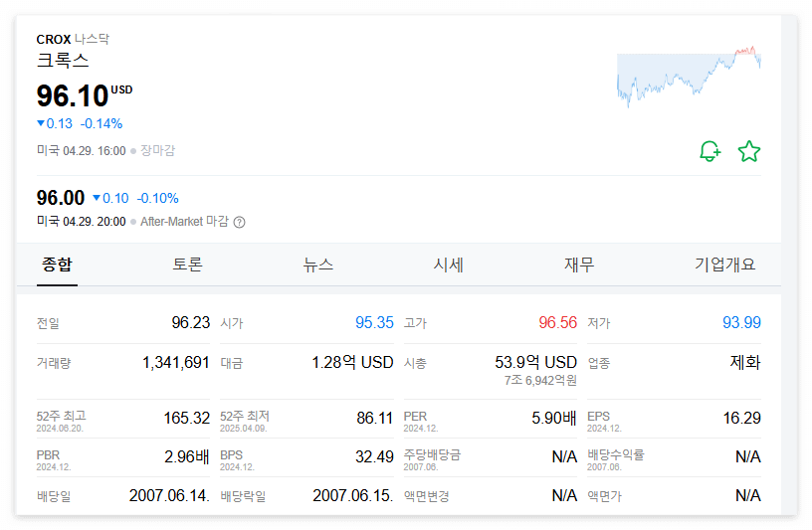Click the 배당수익률 label
The height and width of the screenshot is (530, 812).
(x=616, y=455)
